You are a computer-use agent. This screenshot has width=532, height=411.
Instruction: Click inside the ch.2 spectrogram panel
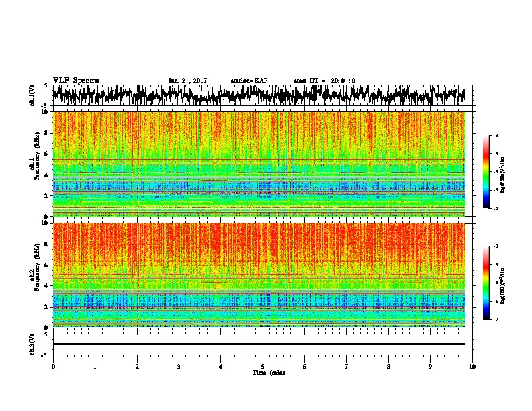point(259,275)
